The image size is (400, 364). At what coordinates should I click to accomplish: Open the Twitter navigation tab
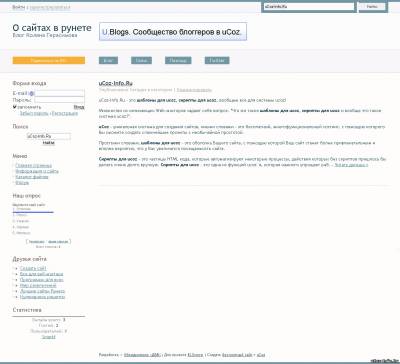pos(217,60)
